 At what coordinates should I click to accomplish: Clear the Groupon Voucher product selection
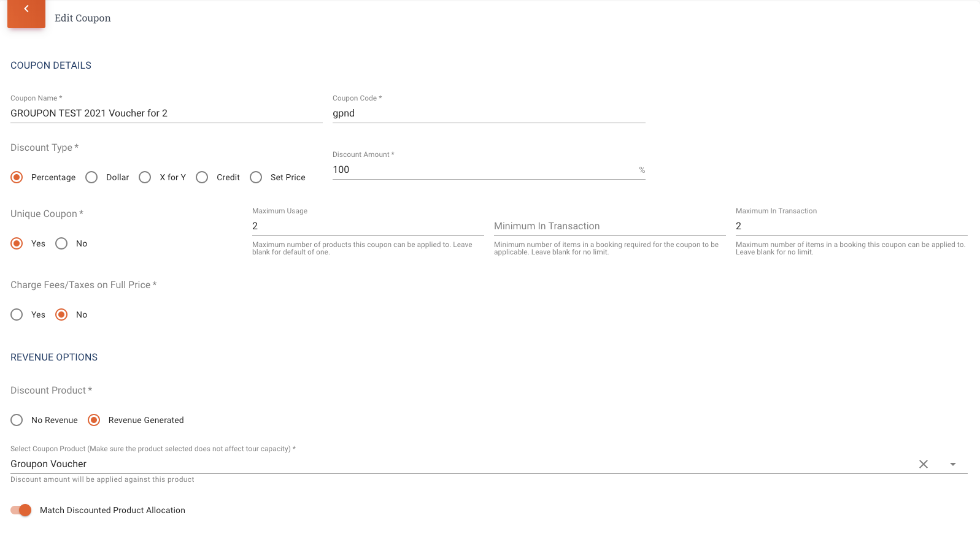(923, 464)
